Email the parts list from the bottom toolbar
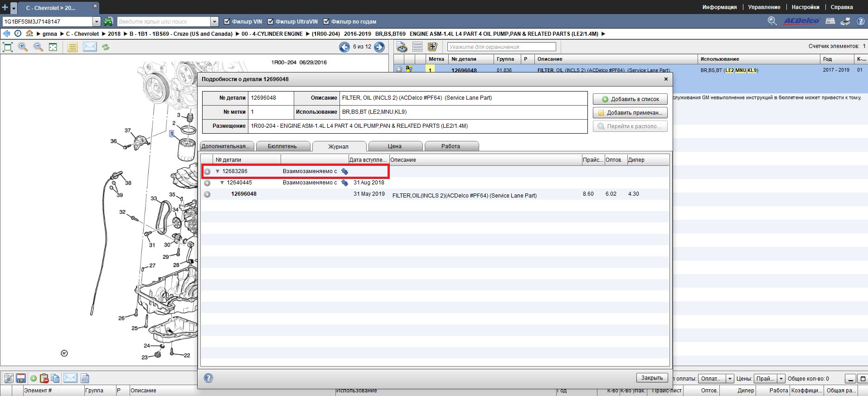The height and width of the screenshot is (396, 868). click(x=70, y=378)
